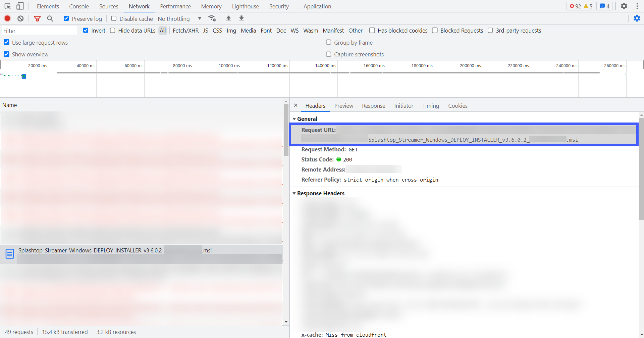The image size is (644, 338).
Task: Show the Initiator tab of request
Action: pos(404,106)
